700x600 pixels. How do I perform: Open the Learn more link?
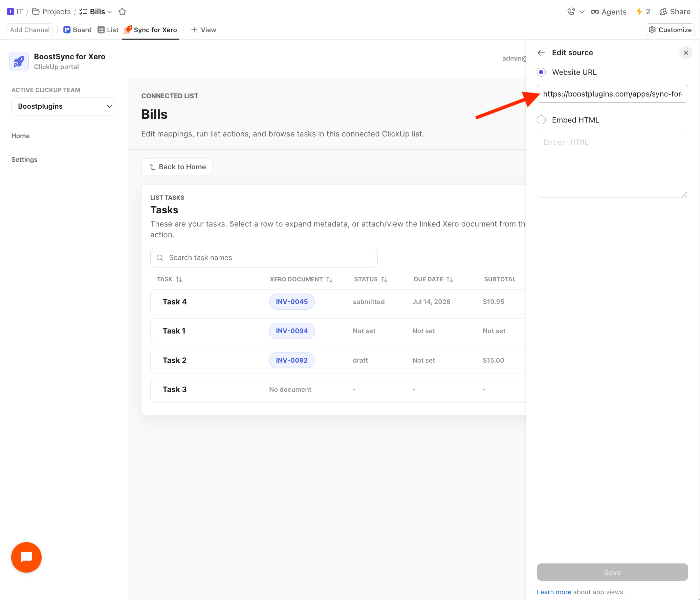pos(554,592)
